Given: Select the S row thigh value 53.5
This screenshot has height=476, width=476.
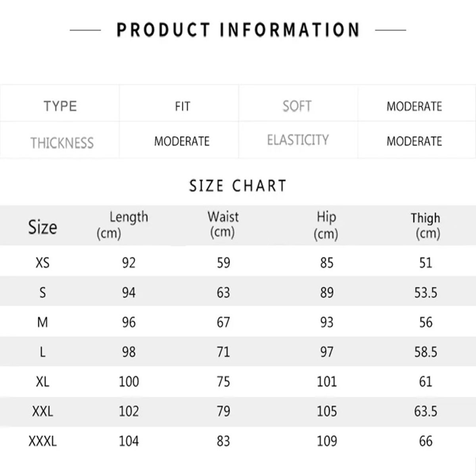Looking at the screenshot, I should point(426,293).
